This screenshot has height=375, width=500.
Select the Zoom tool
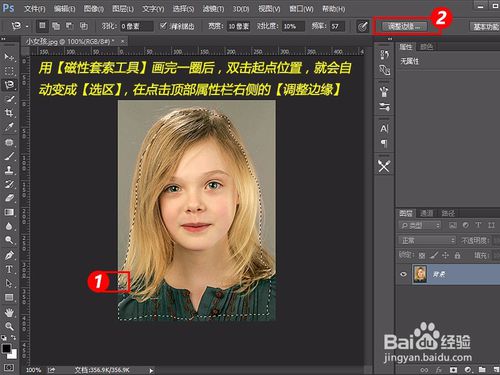click(9, 326)
